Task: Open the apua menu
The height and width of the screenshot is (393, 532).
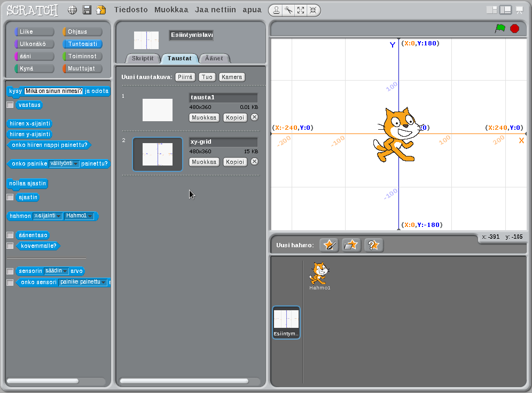Action: click(x=252, y=10)
